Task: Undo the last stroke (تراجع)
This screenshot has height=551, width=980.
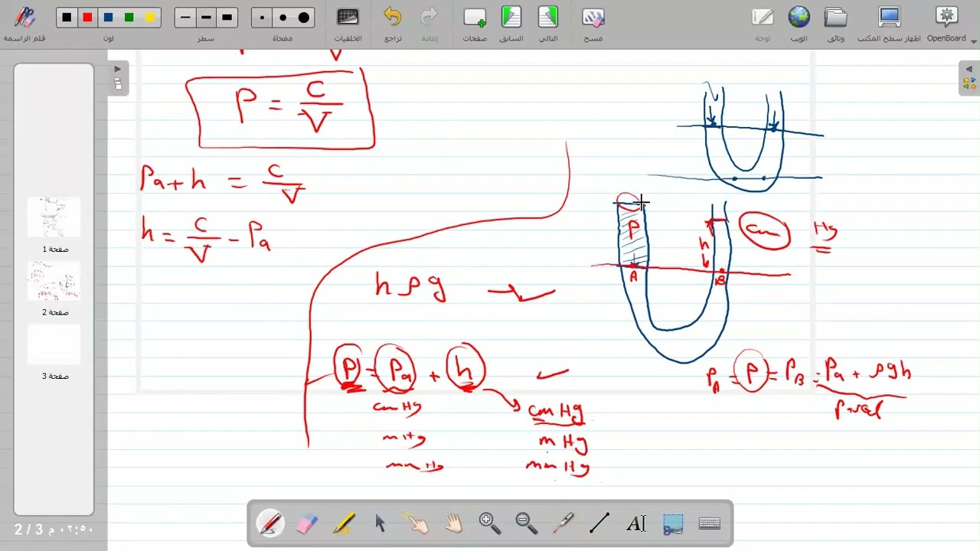Action: 393,18
